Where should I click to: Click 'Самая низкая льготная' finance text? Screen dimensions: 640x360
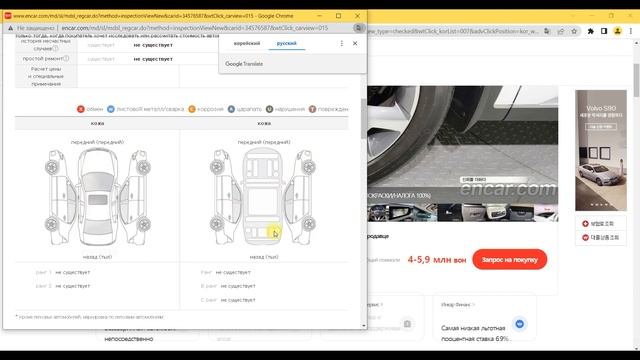pyautogui.click(x=473, y=328)
